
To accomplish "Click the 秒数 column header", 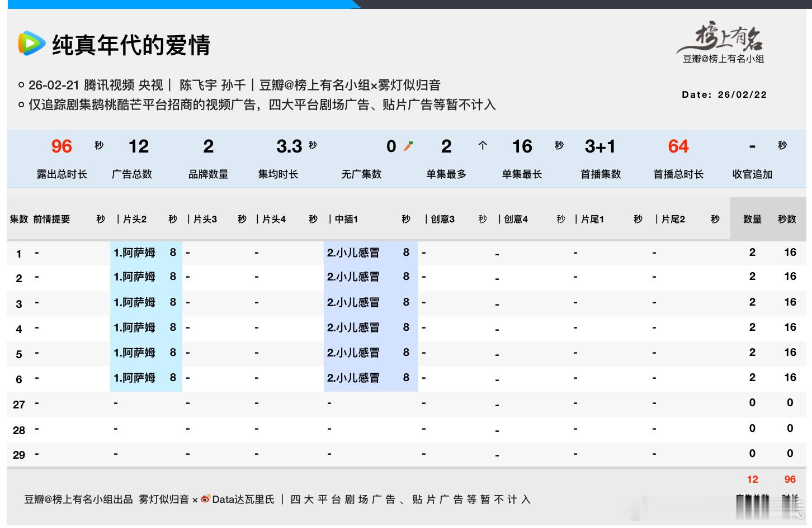I will pyautogui.click(x=787, y=219).
